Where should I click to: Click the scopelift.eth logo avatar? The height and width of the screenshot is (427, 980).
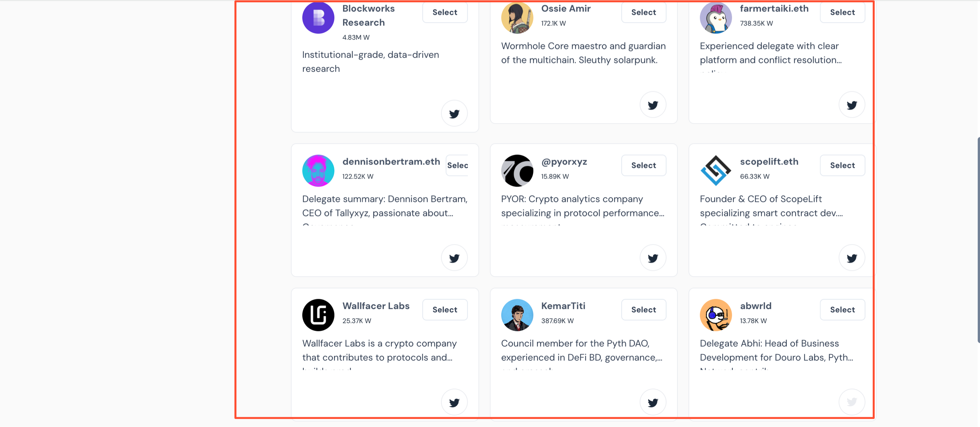click(x=716, y=170)
